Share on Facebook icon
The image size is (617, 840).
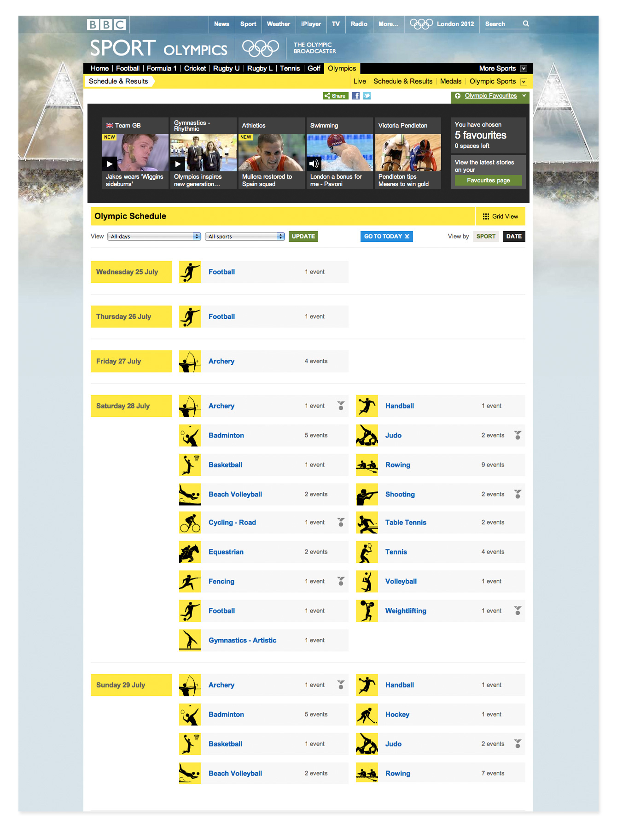click(x=356, y=96)
